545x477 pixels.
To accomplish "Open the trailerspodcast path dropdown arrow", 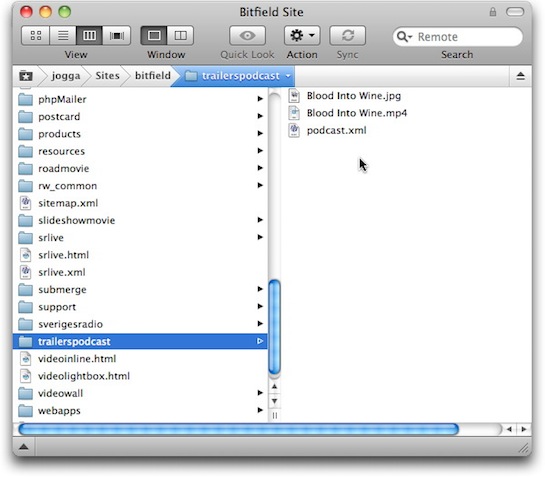I will click(x=288, y=76).
